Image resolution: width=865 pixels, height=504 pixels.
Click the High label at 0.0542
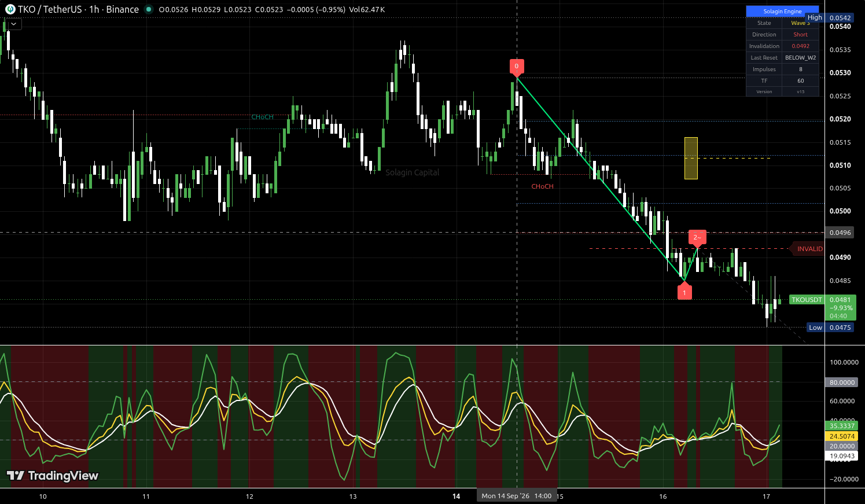(x=815, y=17)
